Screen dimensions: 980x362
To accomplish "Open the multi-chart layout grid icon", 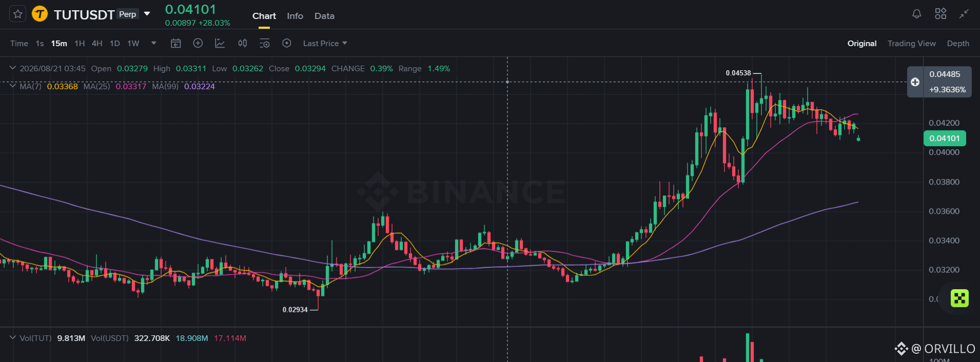I will pyautogui.click(x=940, y=14).
